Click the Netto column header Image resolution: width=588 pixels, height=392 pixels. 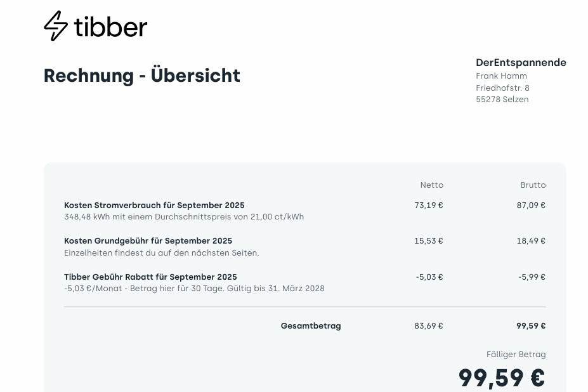(x=431, y=185)
